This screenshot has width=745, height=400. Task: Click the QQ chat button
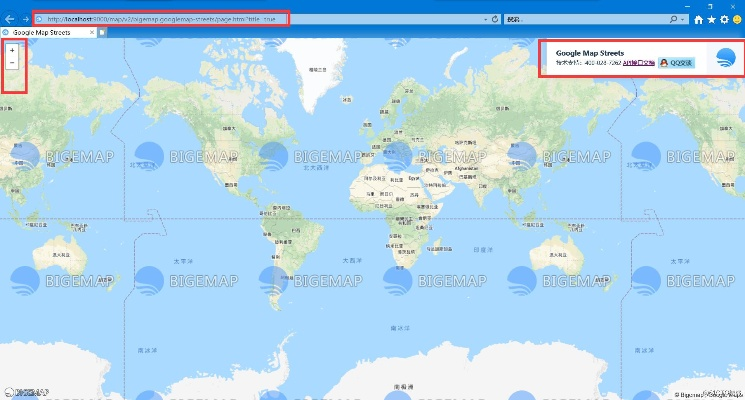(677, 63)
